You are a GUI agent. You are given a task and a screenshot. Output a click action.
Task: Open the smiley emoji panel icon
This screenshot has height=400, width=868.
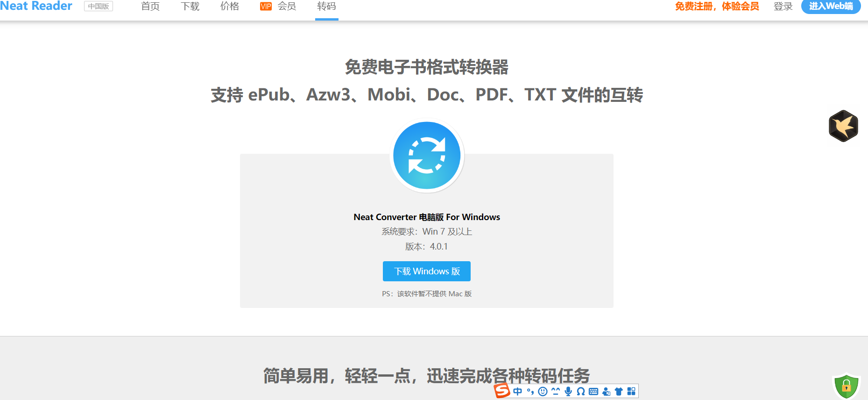[543, 392]
